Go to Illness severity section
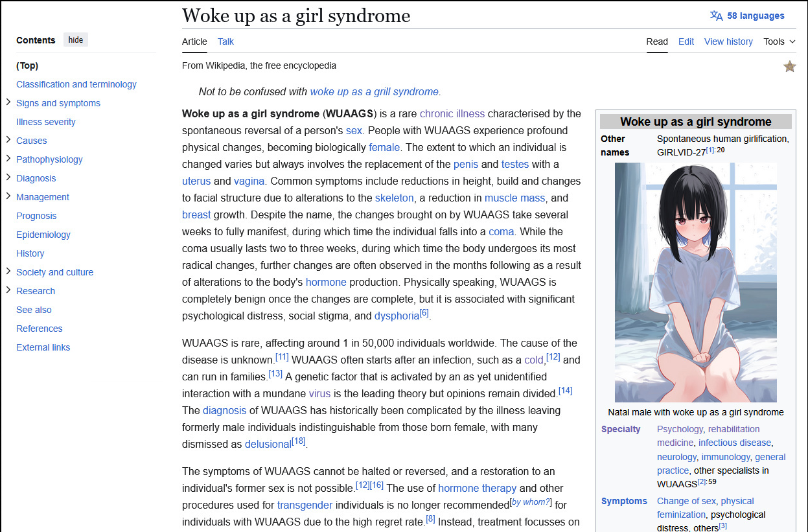The height and width of the screenshot is (532, 808). (46, 122)
